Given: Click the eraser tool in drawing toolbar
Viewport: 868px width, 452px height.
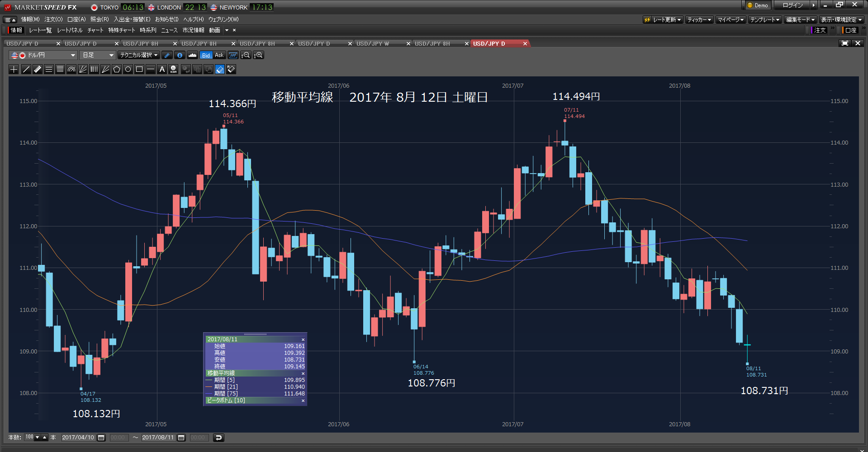Looking at the screenshot, I should (x=220, y=69).
